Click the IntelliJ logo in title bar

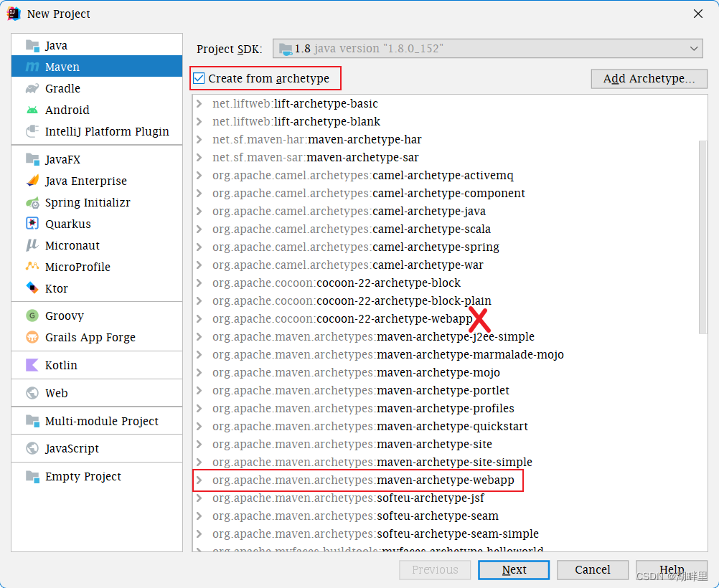click(x=14, y=14)
